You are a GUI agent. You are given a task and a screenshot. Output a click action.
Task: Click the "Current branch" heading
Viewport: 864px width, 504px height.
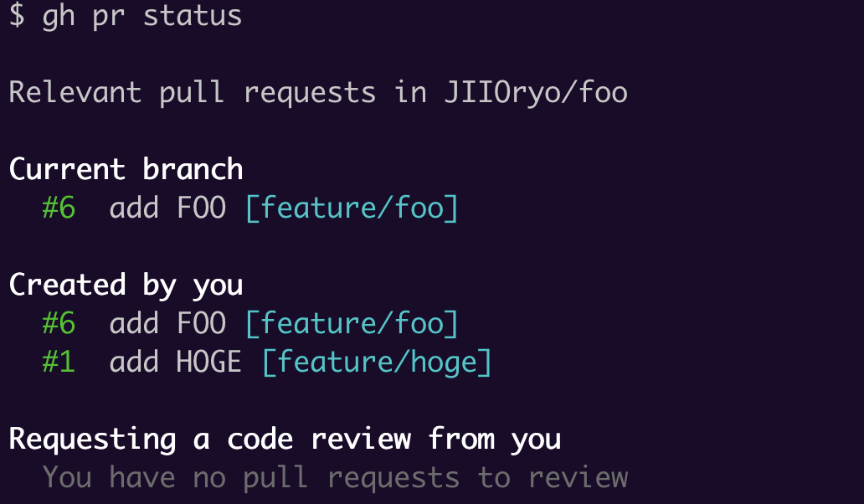coord(126,169)
